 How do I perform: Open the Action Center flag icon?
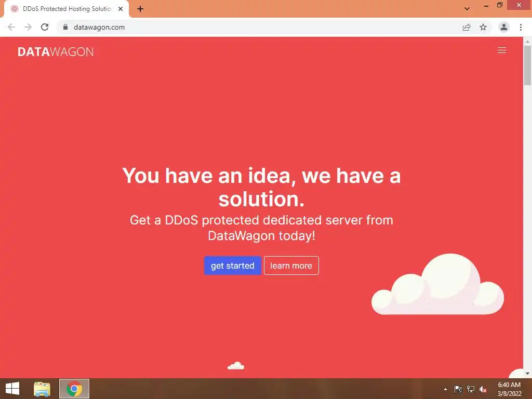458,389
